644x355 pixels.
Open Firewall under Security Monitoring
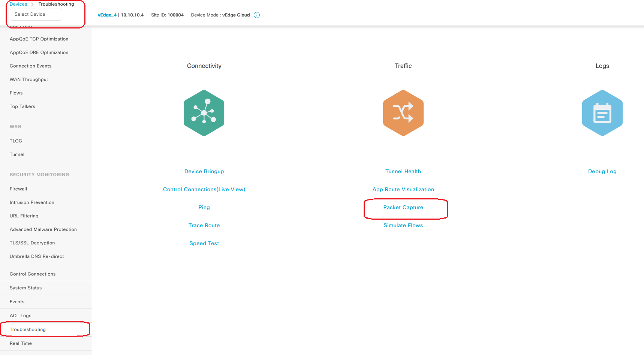(x=18, y=189)
